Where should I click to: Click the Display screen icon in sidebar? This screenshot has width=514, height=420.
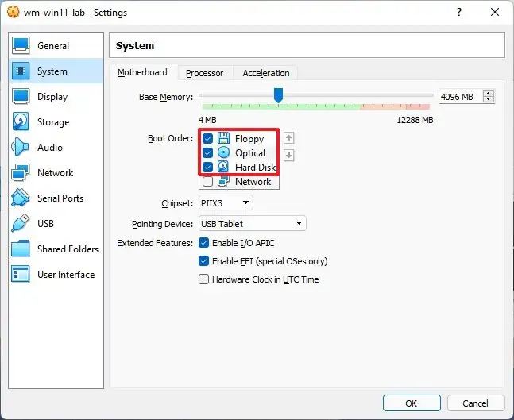pyautogui.click(x=21, y=96)
